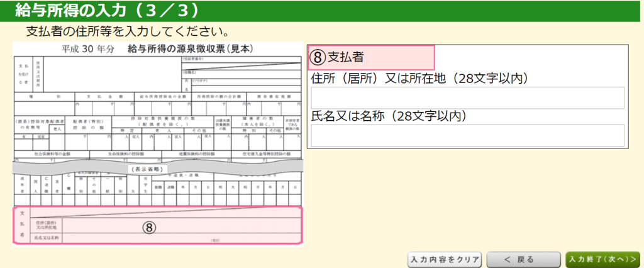Screen dimensions: 644x268
Task: Click the 支払者の住所等を入力してください instruction
Action: click(127, 31)
